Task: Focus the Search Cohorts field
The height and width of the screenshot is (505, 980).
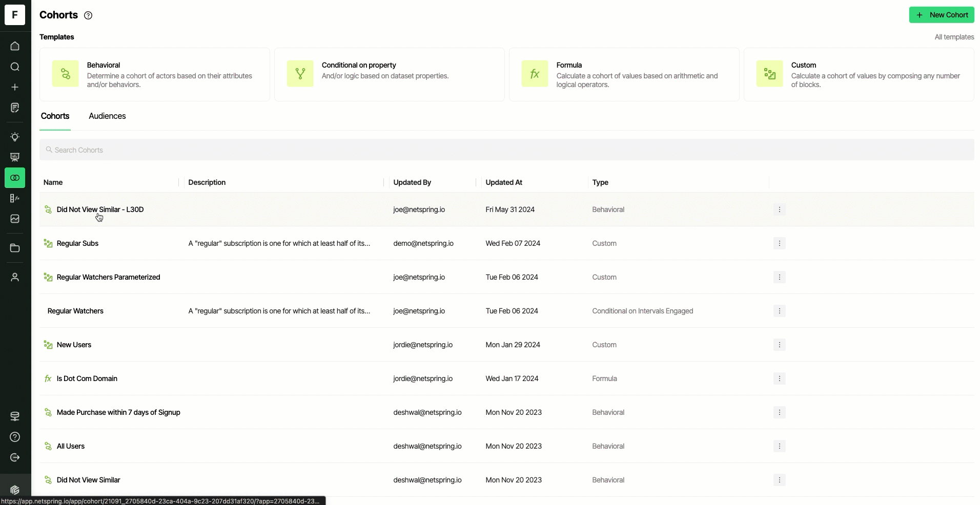Action: (507, 150)
